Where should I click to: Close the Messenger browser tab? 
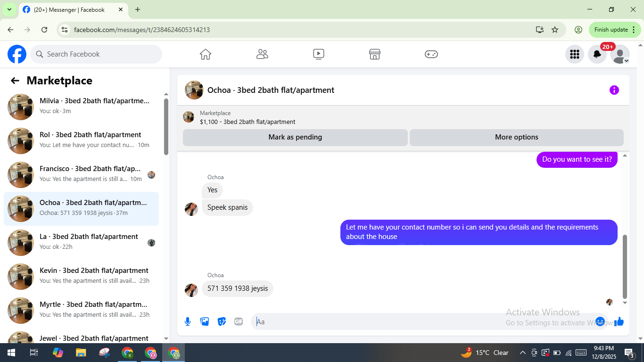point(121,9)
